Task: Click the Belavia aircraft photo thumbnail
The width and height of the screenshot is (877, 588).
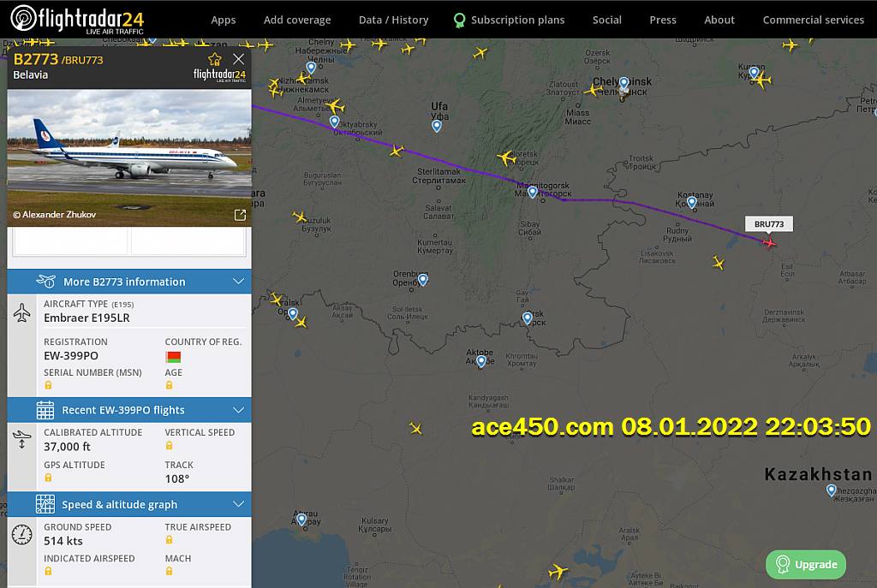Action: coord(129,148)
